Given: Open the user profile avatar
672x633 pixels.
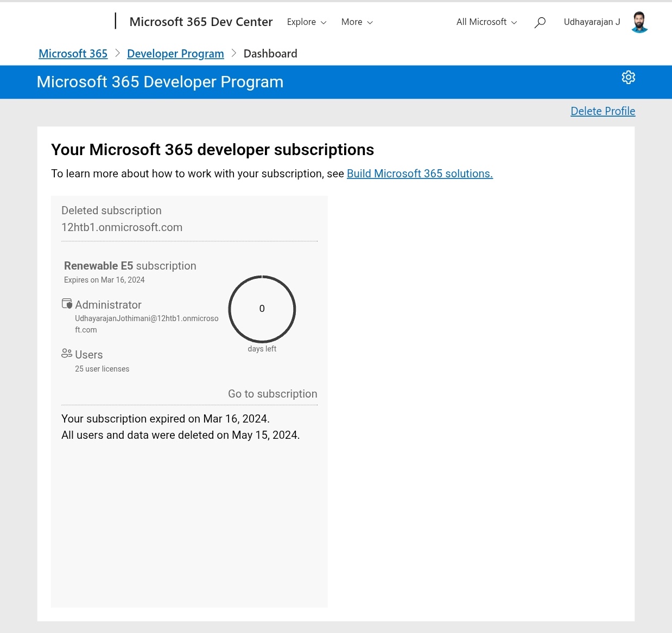Looking at the screenshot, I should click(640, 22).
